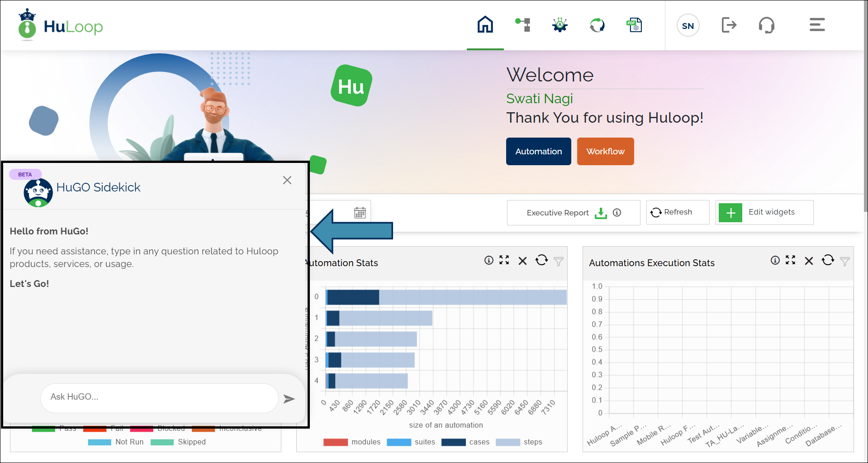Click Edit widgets label
The image size is (868, 463).
pyautogui.click(x=772, y=212)
